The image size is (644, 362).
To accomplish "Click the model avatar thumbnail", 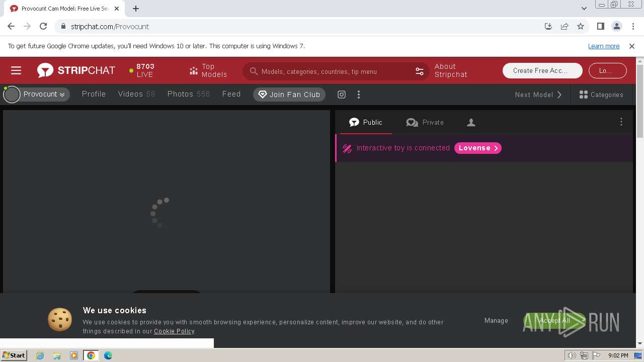I will [x=12, y=95].
